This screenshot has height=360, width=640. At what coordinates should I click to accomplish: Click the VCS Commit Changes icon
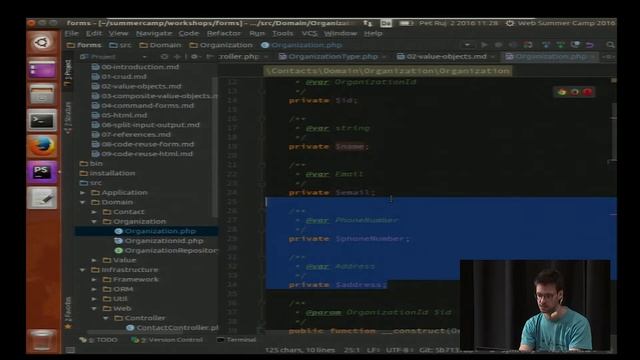pos(561,45)
